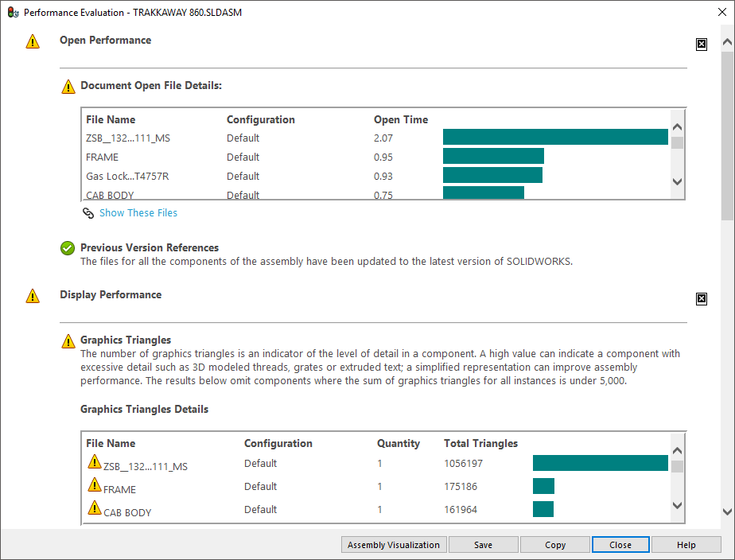This screenshot has height=560, width=735.
Task: Click the triangles bar for ZSB__132...111_MS
Action: pyautogui.click(x=601, y=463)
